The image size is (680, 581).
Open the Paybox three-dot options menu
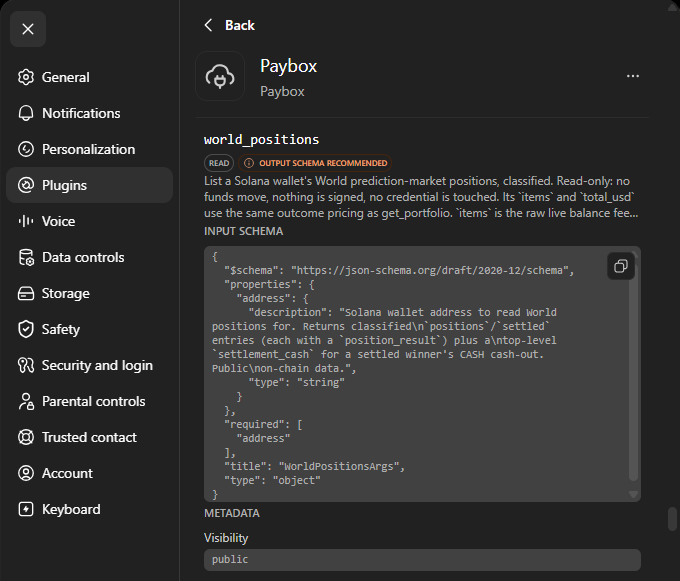[633, 76]
